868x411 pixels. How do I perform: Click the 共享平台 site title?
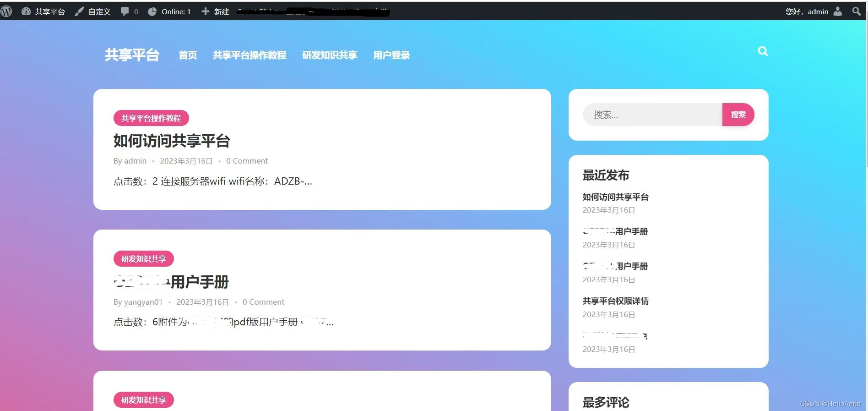click(132, 55)
